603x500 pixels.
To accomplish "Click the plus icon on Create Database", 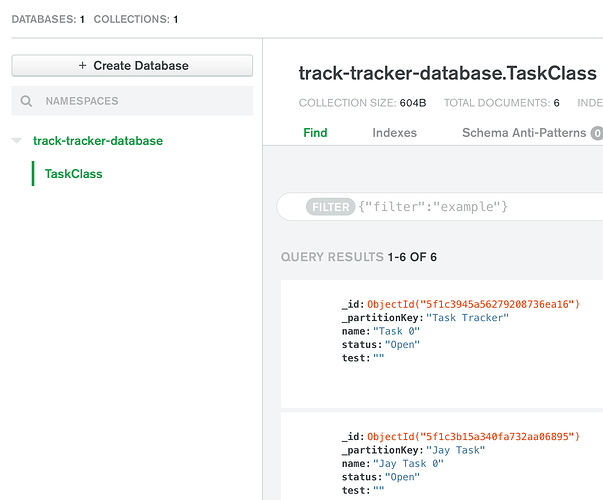I will (82, 66).
